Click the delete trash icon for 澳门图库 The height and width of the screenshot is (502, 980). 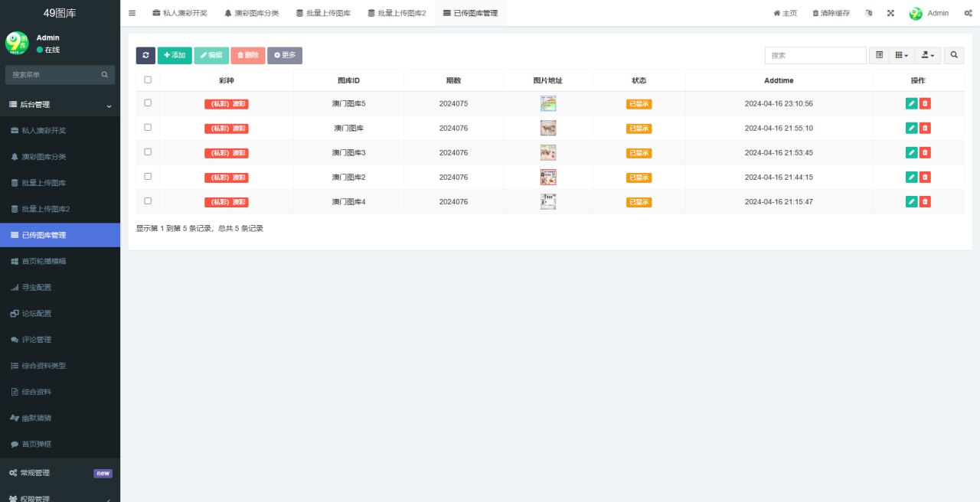(x=926, y=128)
